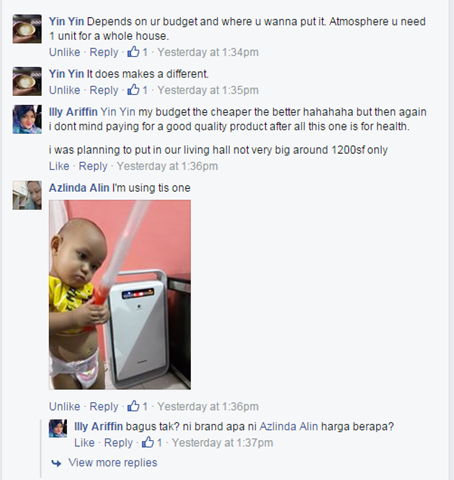
Task: Open the air purifier photo thumbnail
Action: point(120,295)
